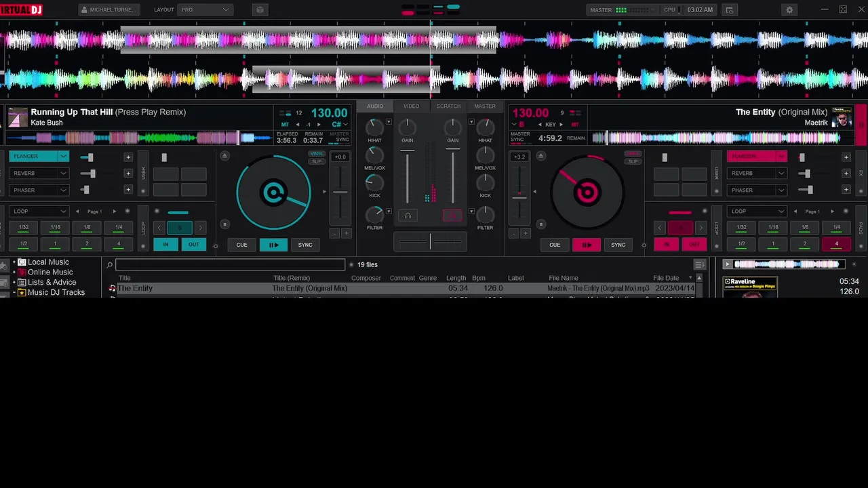Switch mixer to the MASTER tab
Image resolution: width=868 pixels, height=488 pixels.
(485, 106)
